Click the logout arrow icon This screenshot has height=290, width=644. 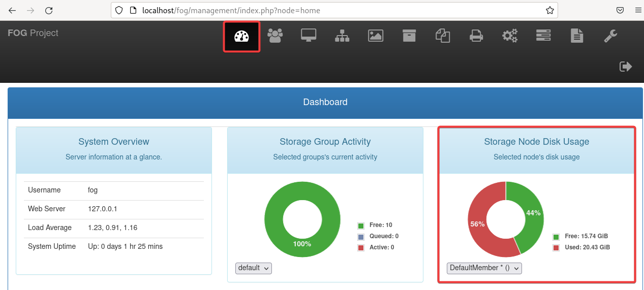pos(625,67)
